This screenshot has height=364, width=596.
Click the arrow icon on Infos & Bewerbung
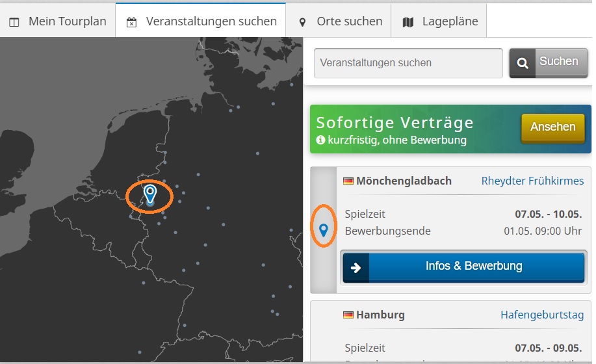[x=356, y=267]
